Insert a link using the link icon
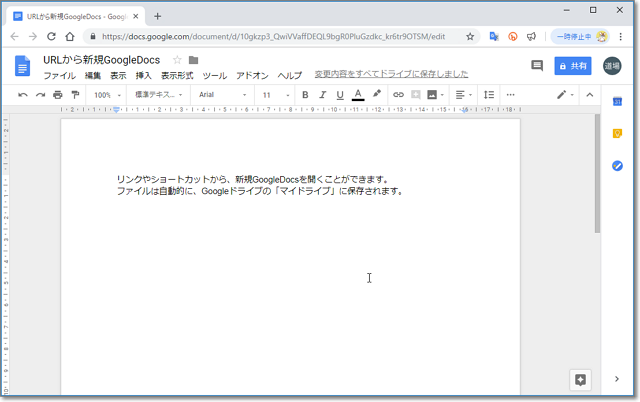Image resolution: width=640 pixels, height=402 pixels. point(398,95)
